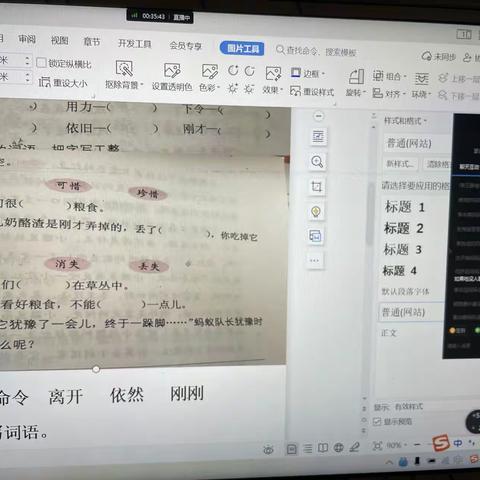Expand the Styles and Formatting (样式和格式) pane menu
The height and width of the screenshot is (480, 480).
tap(406, 121)
